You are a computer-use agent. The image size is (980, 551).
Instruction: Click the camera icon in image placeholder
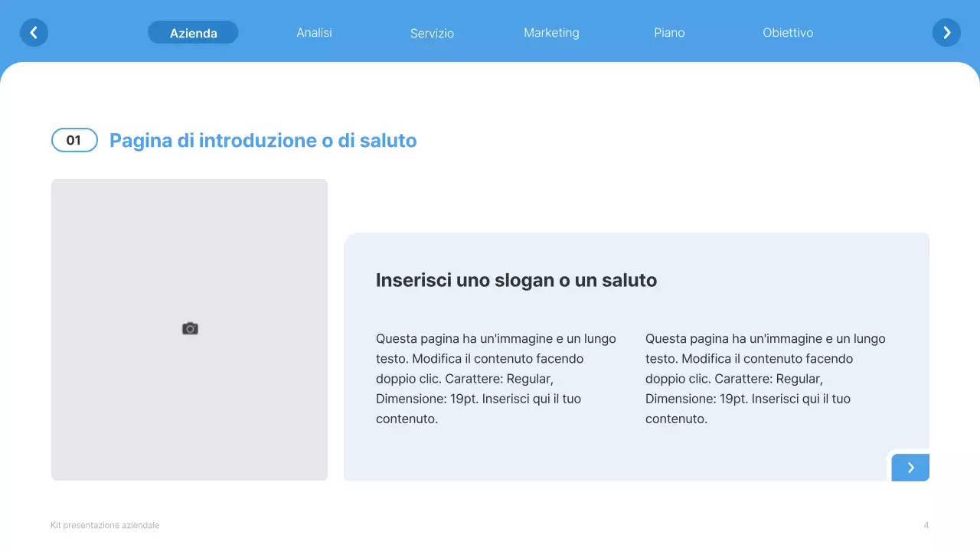coord(190,328)
